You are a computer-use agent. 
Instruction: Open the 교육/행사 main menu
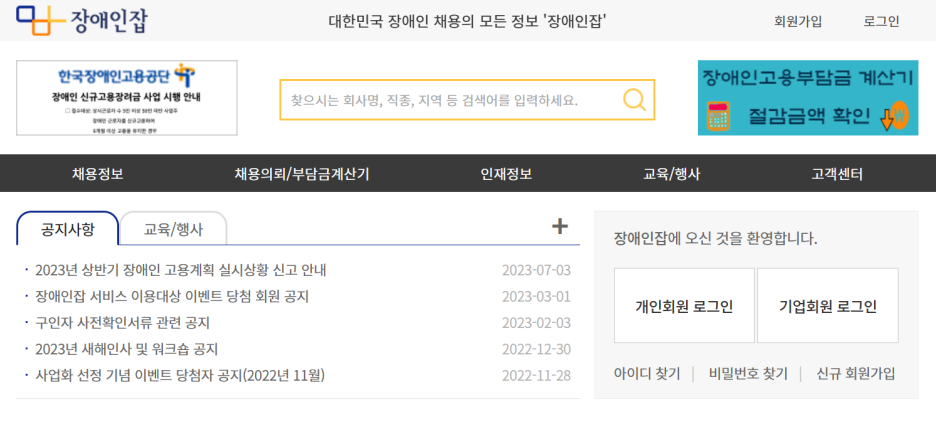coord(672,174)
